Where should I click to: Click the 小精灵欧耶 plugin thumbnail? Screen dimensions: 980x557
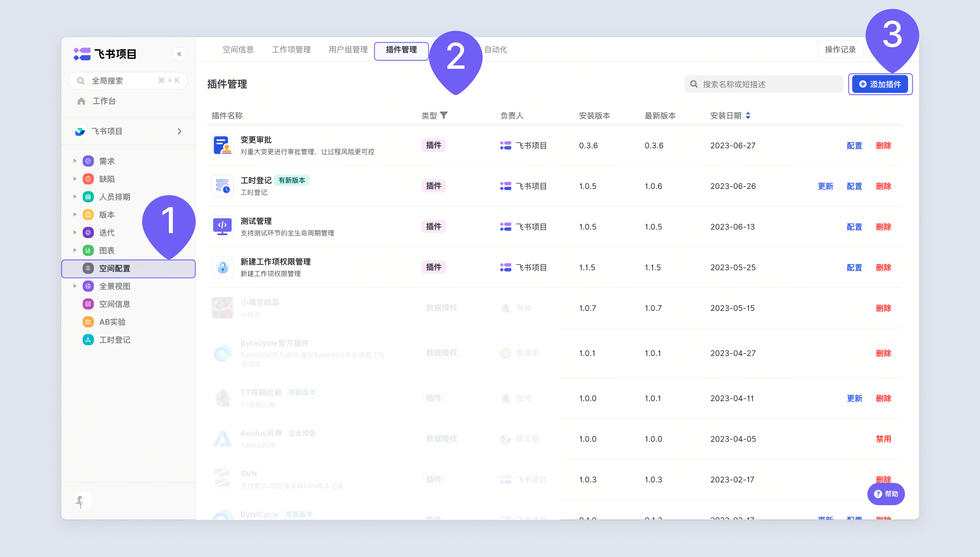[x=222, y=308]
